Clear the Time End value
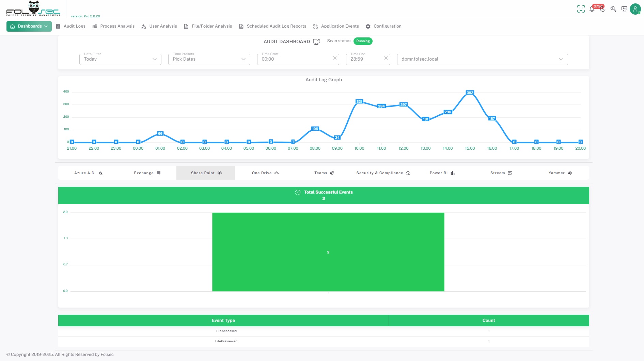644x361 pixels. click(x=386, y=58)
